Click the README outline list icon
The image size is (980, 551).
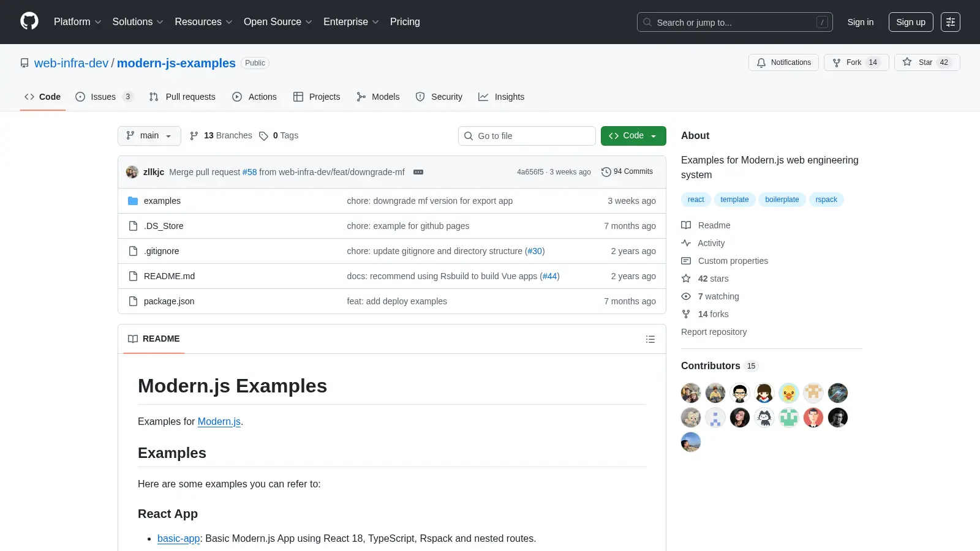pyautogui.click(x=650, y=339)
